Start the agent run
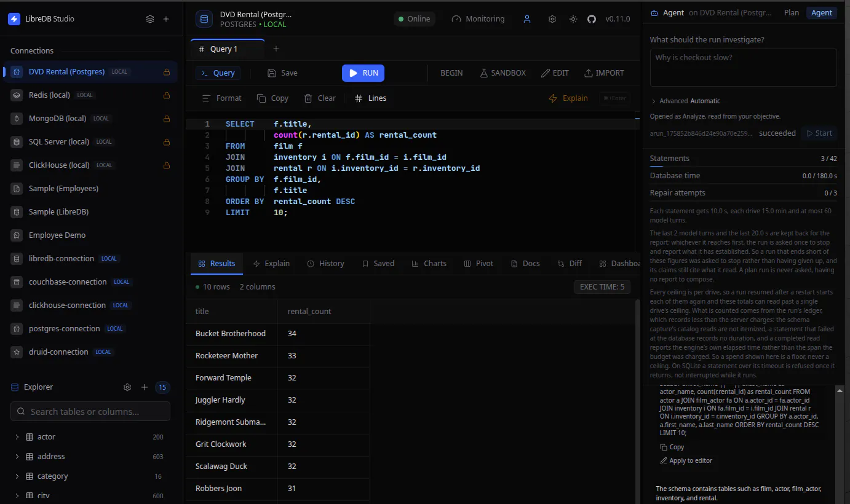Screen dimensions: 850x504 [x=819, y=133]
